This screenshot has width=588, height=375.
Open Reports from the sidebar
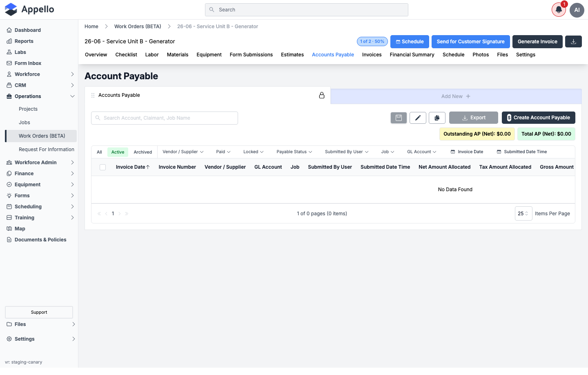(24, 41)
